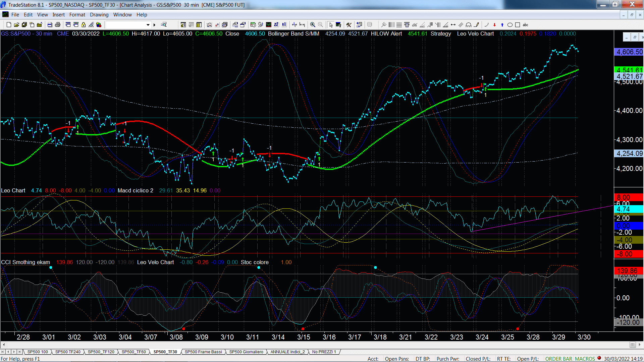Select the pencil trendline drawing tool
Screen dimensions: 644x362
point(476,25)
